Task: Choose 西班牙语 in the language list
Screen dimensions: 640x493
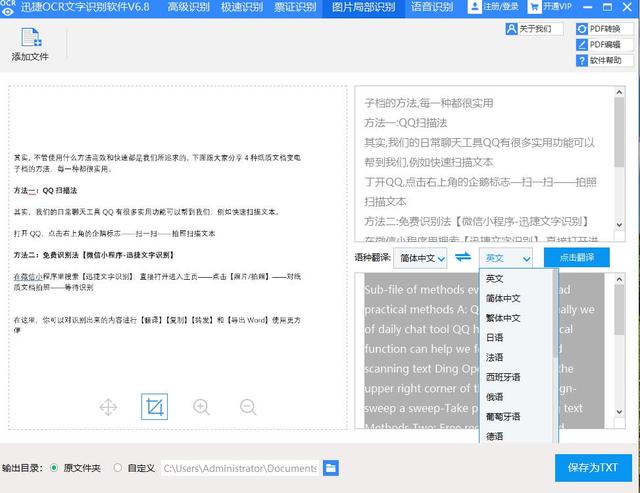Action: click(x=503, y=377)
